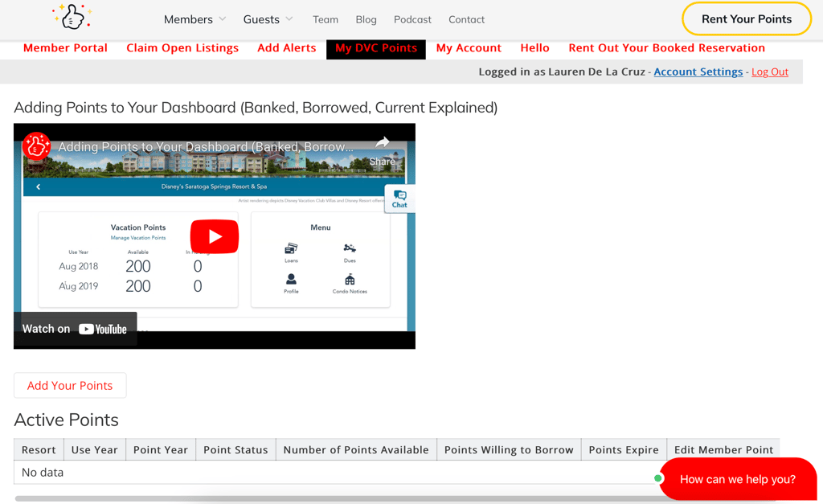Open the Blog page
This screenshot has height=504, width=823.
tap(366, 19)
